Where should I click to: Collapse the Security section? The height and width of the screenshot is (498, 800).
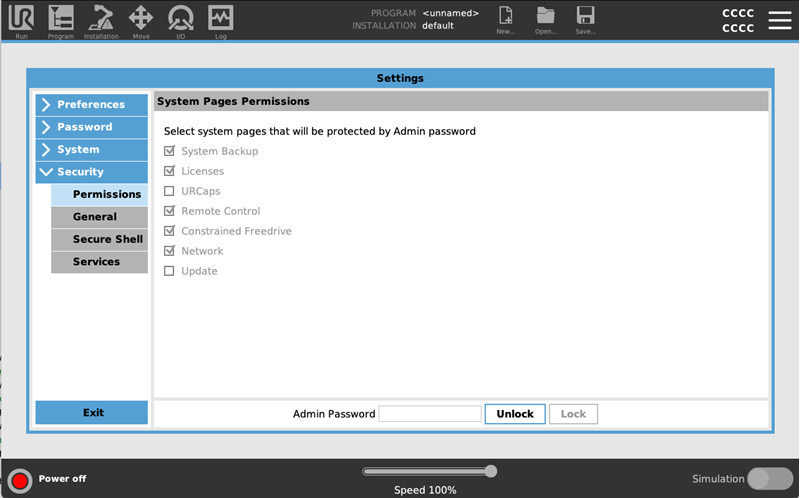click(x=92, y=172)
